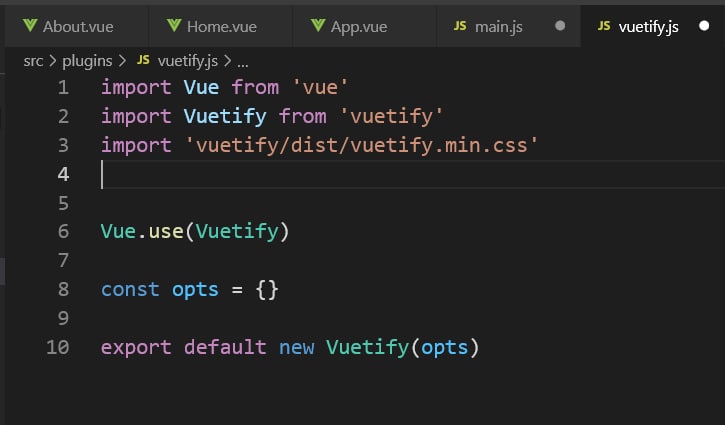Click Vuetify constructor on line 10
The width and height of the screenshot is (725, 425).
click(368, 347)
